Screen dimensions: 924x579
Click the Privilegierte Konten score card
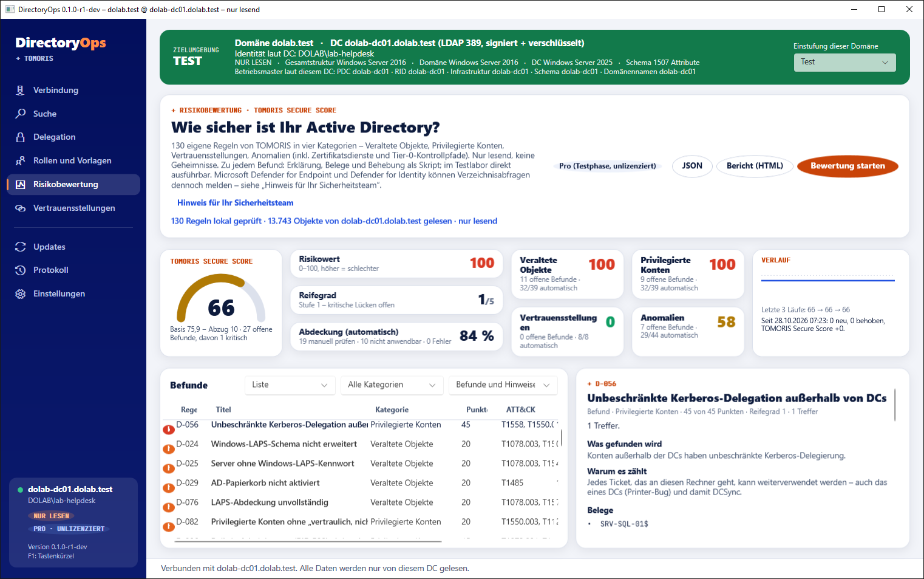click(688, 274)
